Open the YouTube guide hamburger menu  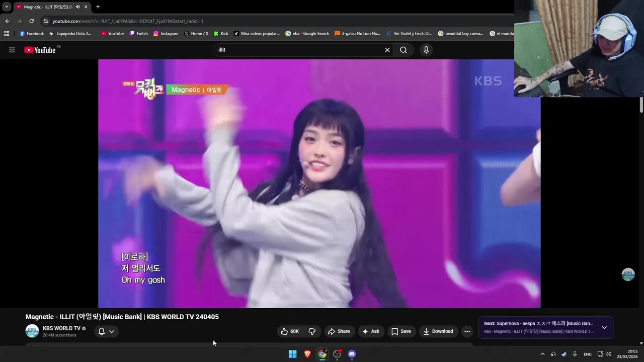click(x=12, y=50)
